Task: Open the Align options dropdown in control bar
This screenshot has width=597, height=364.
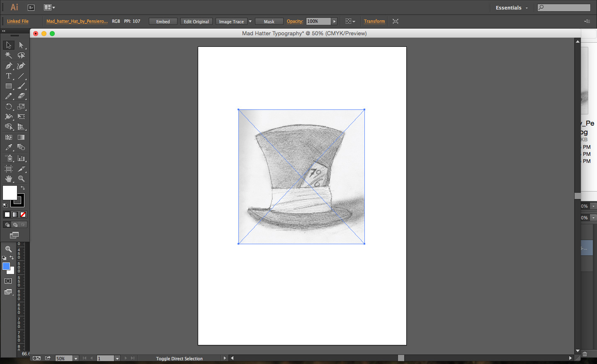Action: tap(350, 21)
